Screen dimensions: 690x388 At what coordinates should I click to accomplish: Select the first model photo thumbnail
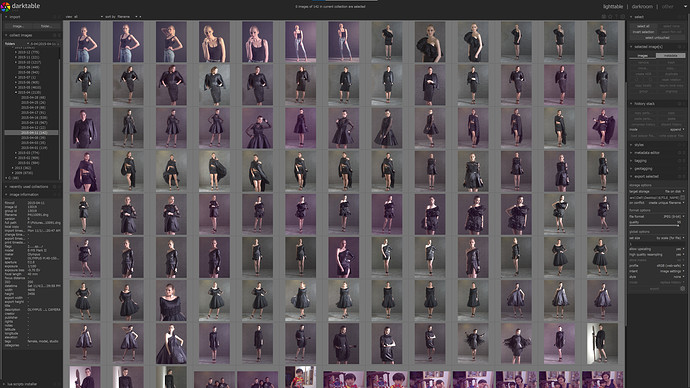point(85,42)
